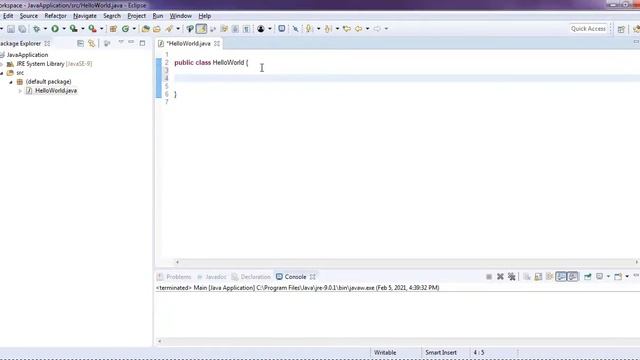Click Remove Launch X icon in Console

(500, 277)
